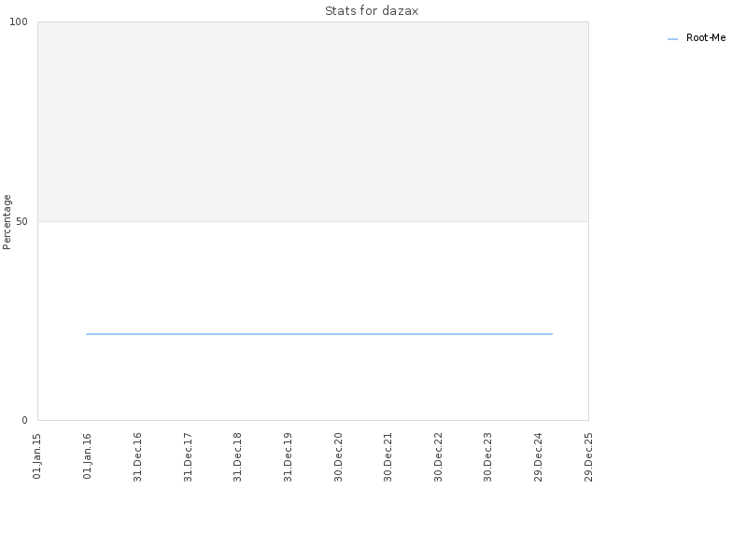Click the 31.Dec.17 x-axis label
The width and height of the screenshot is (747, 560).
(x=188, y=457)
